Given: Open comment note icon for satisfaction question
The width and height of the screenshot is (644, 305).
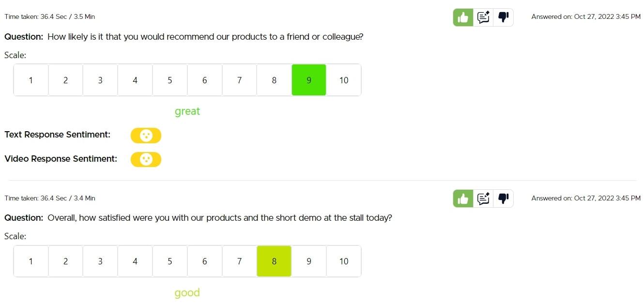Looking at the screenshot, I should click(483, 198).
